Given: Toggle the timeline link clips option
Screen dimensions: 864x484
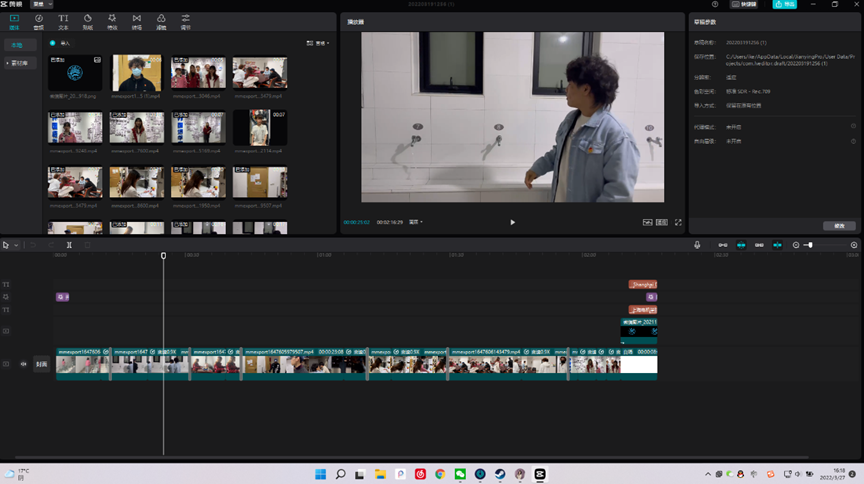Looking at the screenshot, I should [x=759, y=245].
